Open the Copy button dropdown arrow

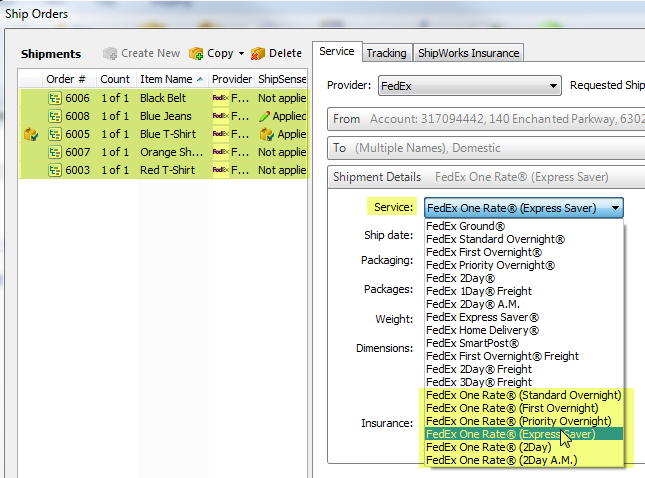(241, 54)
